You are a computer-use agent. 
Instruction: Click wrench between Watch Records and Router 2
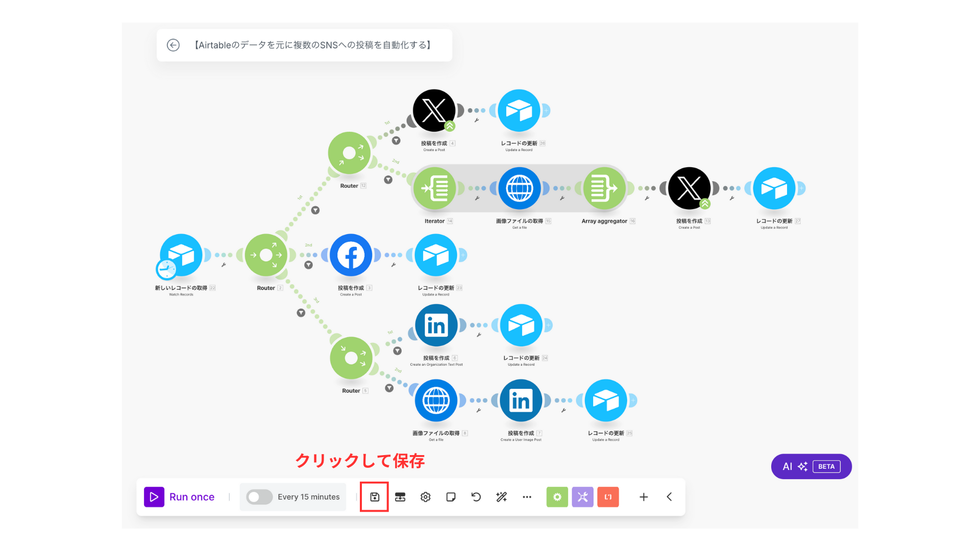click(224, 265)
